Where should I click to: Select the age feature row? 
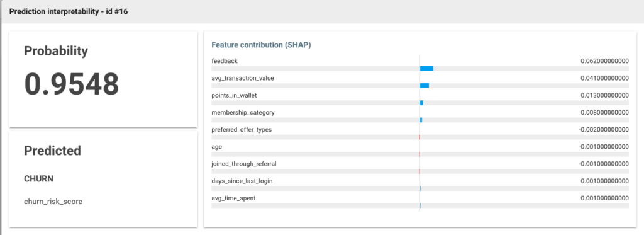click(420, 150)
